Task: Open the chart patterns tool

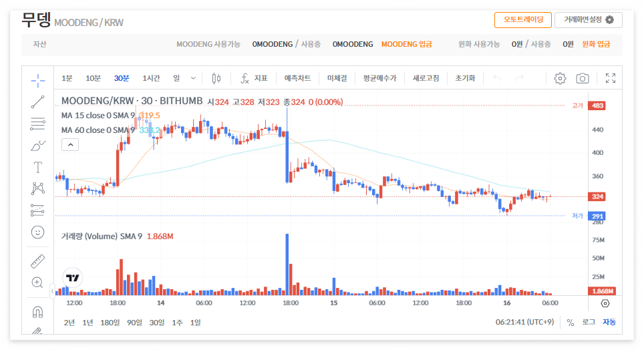Action: pos(38,188)
